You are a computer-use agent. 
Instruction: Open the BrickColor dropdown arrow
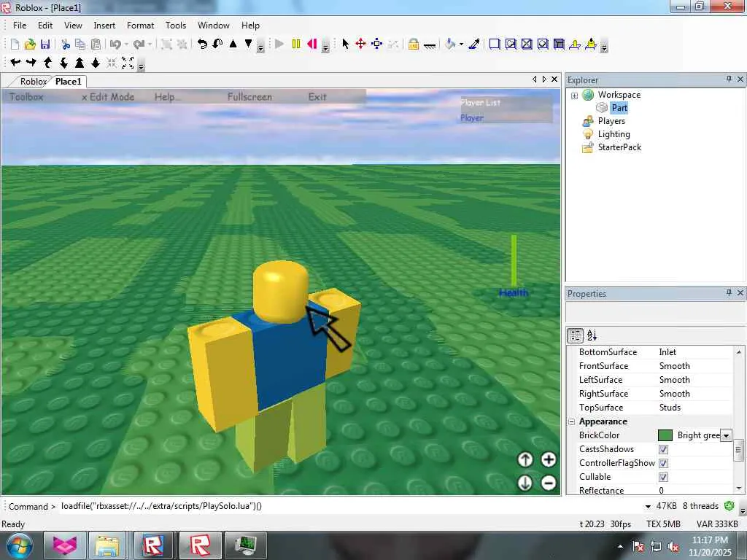tap(726, 435)
